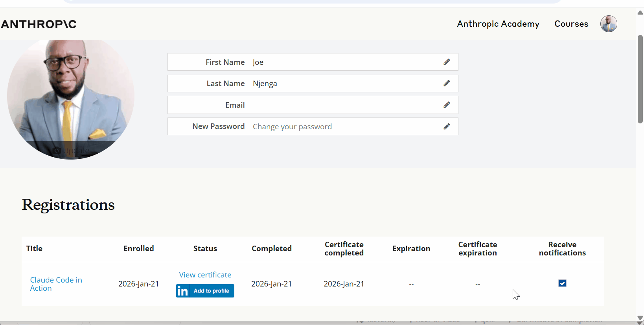Click the page scrollbar up arrow
This screenshot has height=325, width=644.
pos(640,13)
